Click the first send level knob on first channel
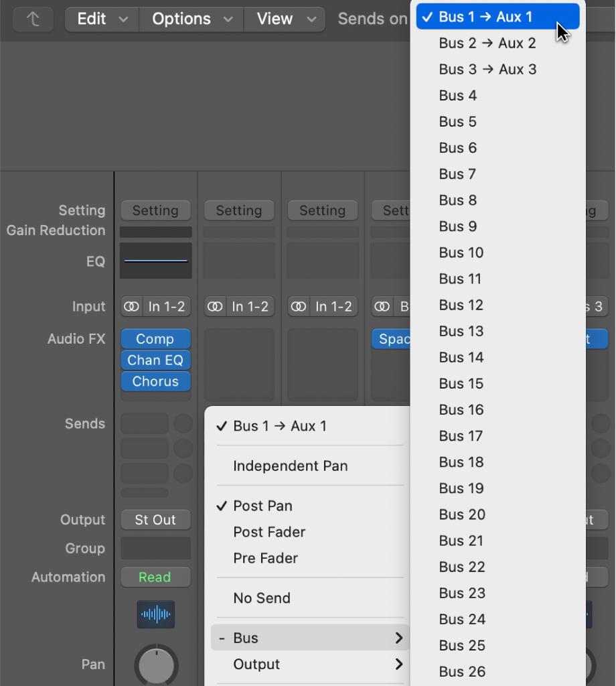The width and height of the screenshot is (616, 686). click(183, 423)
